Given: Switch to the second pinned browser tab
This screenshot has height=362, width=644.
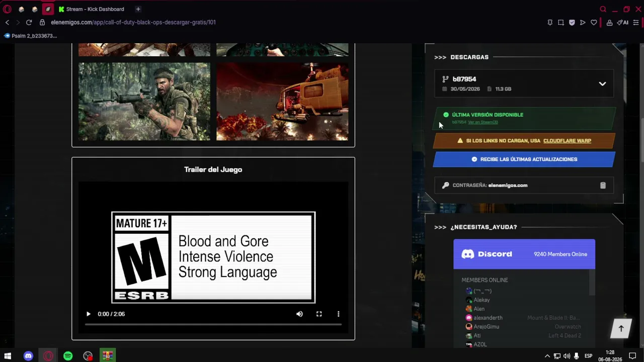Looking at the screenshot, I should [34, 9].
